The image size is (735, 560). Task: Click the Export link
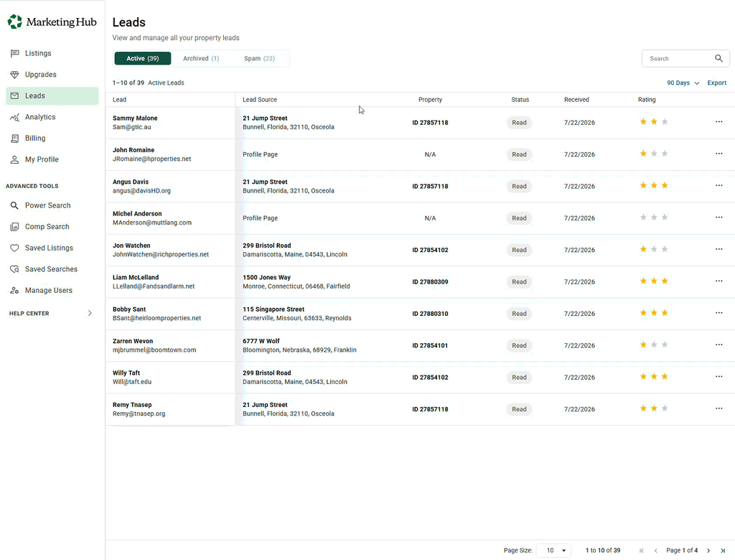tap(717, 83)
